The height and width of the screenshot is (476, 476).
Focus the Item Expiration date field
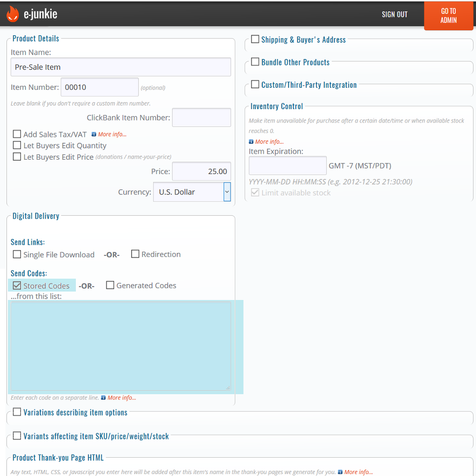(288, 166)
